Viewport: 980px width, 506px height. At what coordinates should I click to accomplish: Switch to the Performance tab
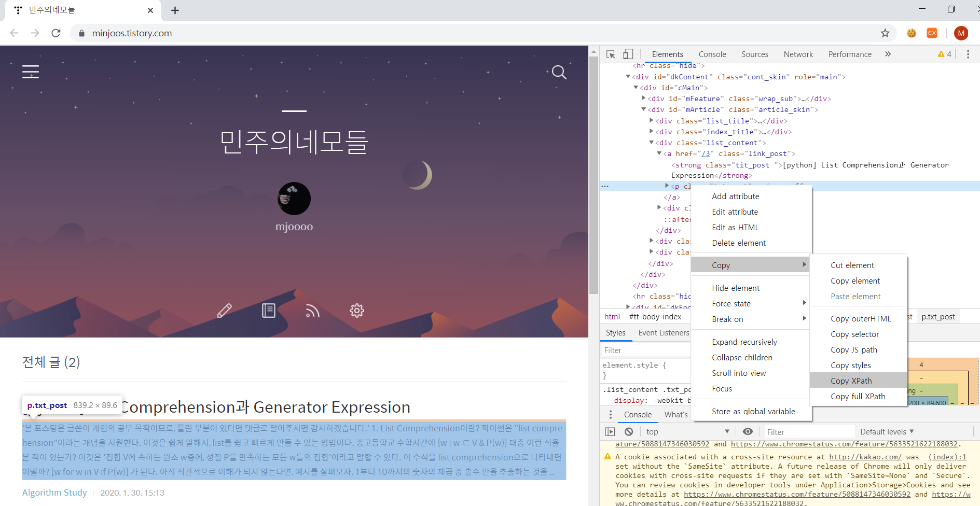tap(850, 54)
